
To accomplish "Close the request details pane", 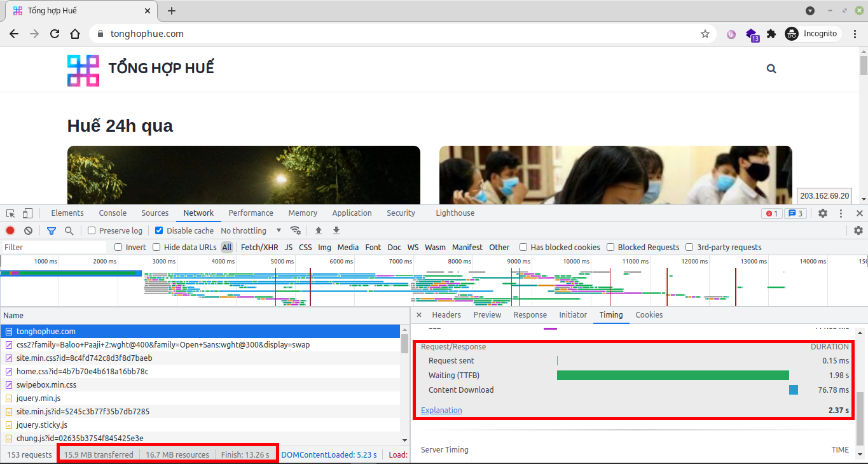I will click(x=419, y=315).
